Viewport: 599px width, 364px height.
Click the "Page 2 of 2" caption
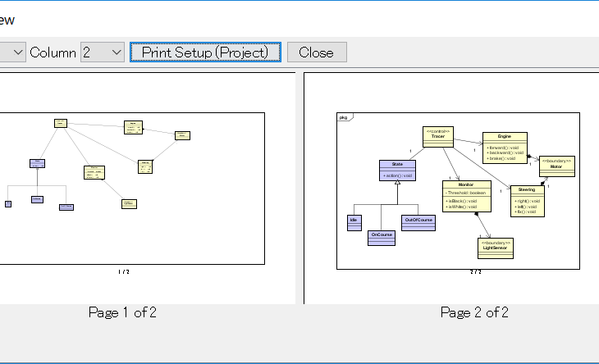tap(474, 312)
